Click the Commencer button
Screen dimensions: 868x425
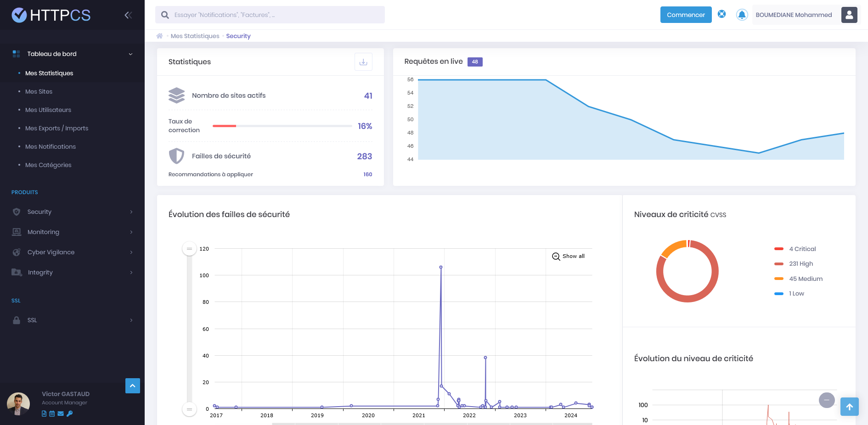tap(686, 14)
